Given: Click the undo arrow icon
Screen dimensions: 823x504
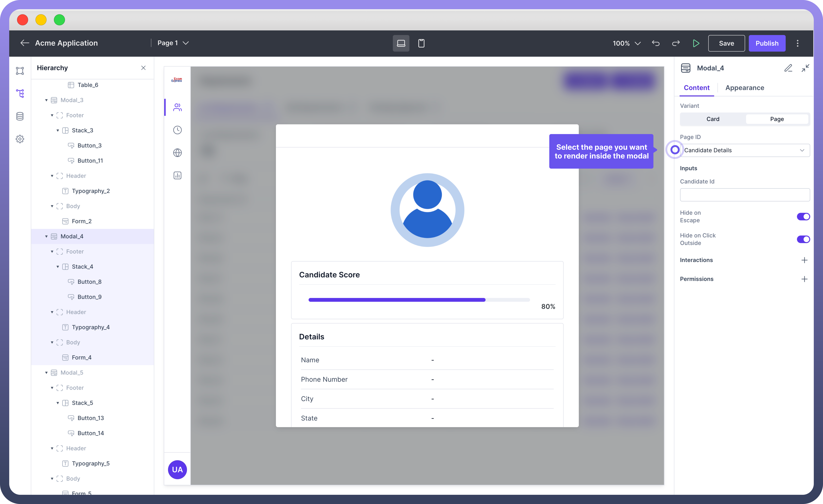Looking at the screenshot, I should (x=656, y=43).
